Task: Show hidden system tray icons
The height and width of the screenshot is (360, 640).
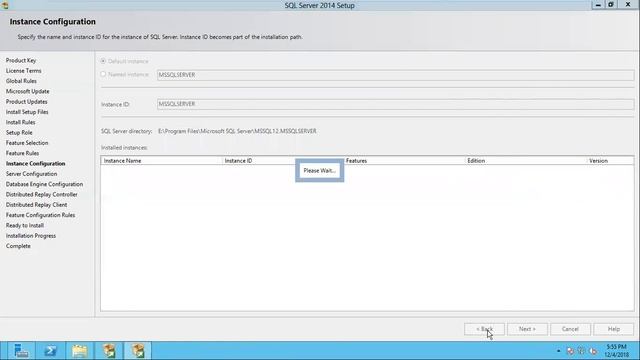Action: point(558,351)
